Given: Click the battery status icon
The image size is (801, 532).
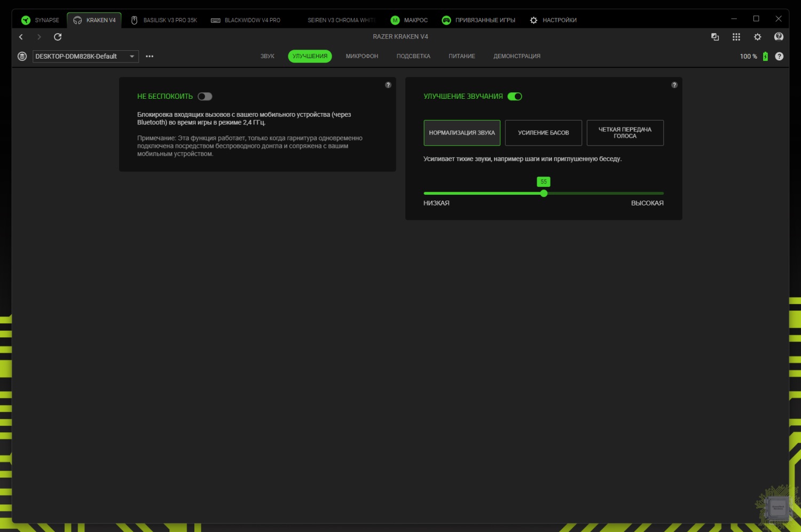Looking at the screenshot, I should [x=765, y=56].
